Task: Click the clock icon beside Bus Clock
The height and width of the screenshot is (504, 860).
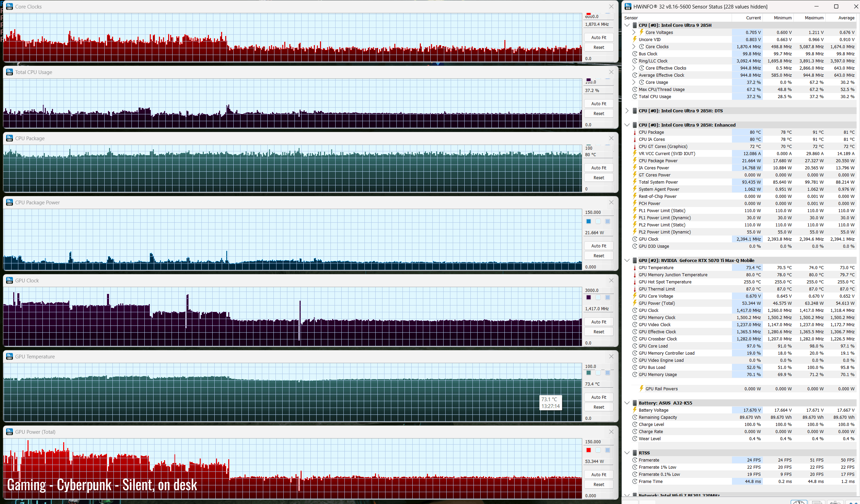Action: (x=635, y=54)
